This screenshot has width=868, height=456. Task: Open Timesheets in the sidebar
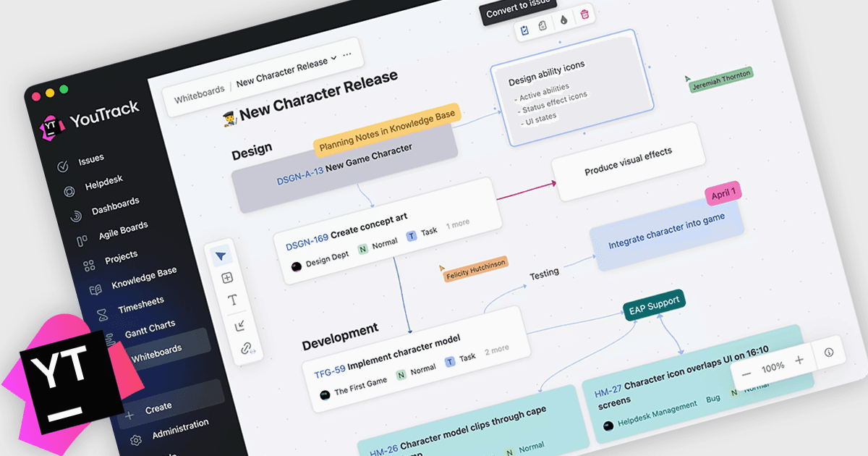click(x=132, y=305)
